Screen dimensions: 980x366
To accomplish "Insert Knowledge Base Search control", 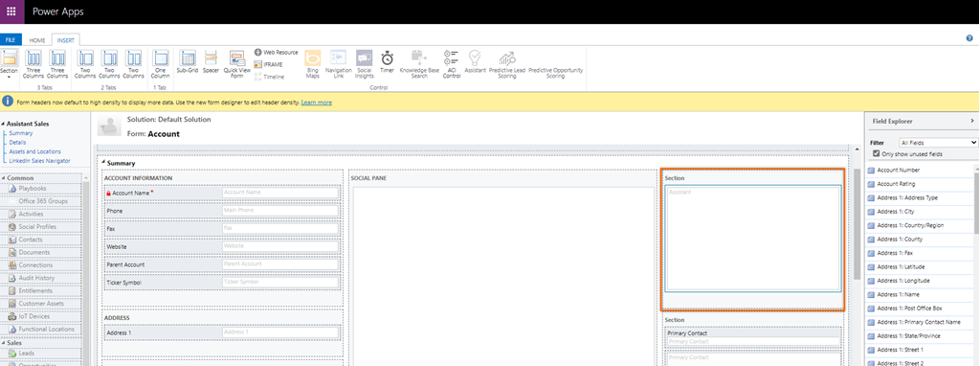I will [418, 64].
